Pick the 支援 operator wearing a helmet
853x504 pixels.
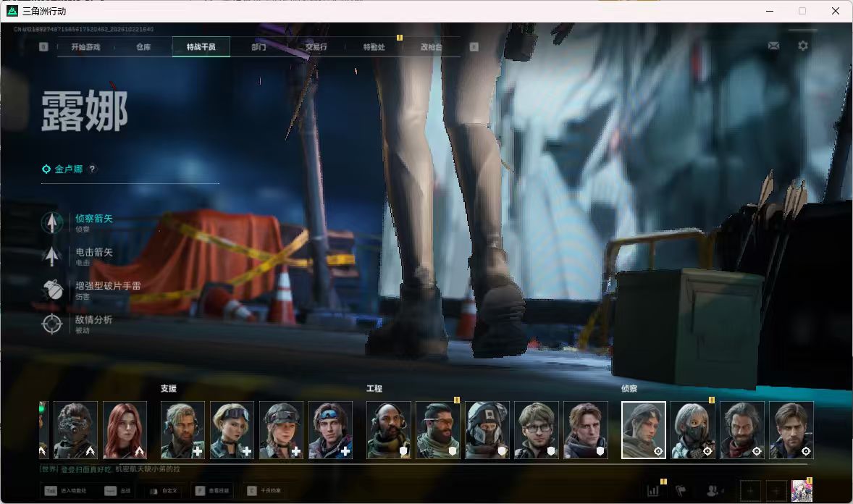tap(281, 430)
